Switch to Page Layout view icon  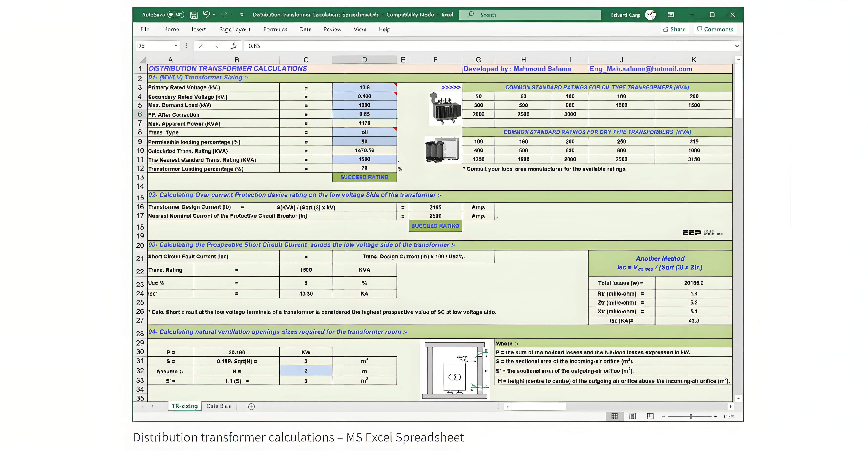(633, 416)
